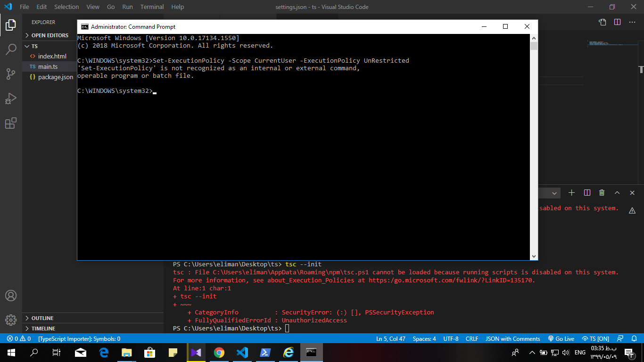
Task: Toggle Go Live server in status bar
Action: point(561,338)
